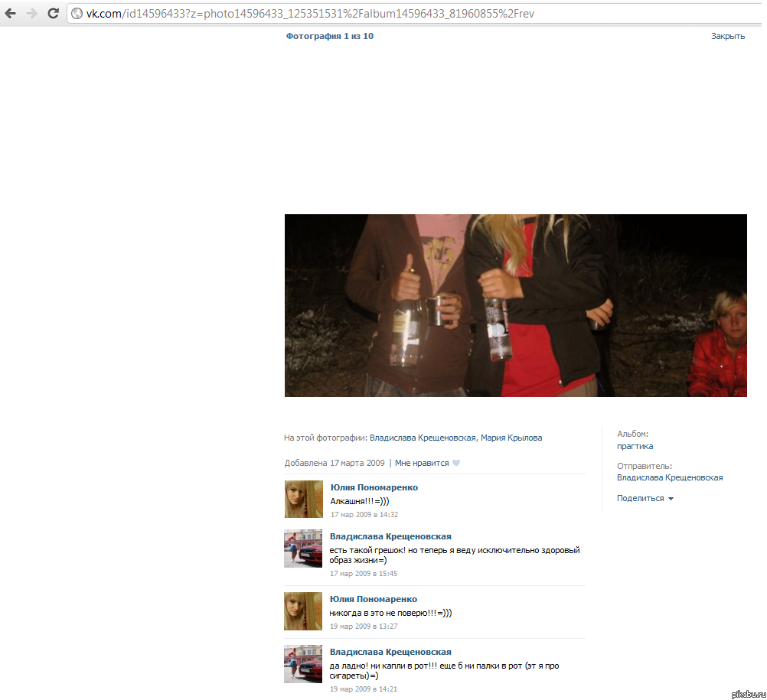Open the album link прагтика
This screenshot has width=767, height=700.
pyautogui.click(x=635, y=446)
